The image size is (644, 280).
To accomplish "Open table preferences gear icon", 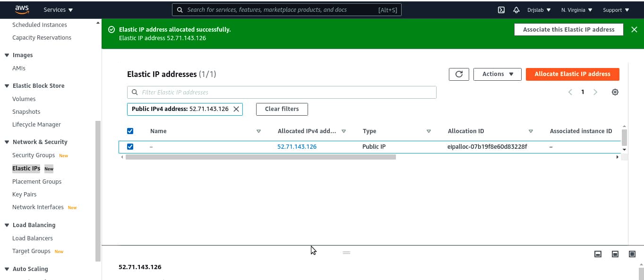I will [615, 93].
